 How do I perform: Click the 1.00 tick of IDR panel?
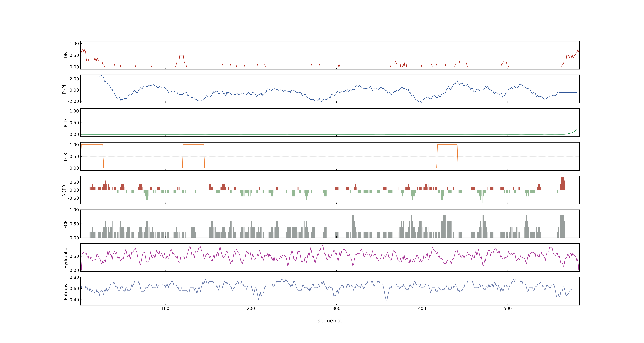point(74,44)
